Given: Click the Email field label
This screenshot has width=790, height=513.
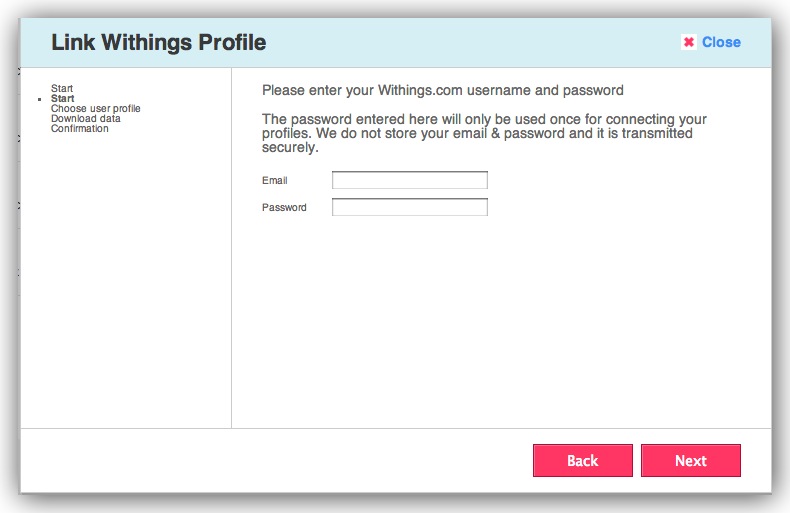Looking at the screenshot, I should click(275, 180).
